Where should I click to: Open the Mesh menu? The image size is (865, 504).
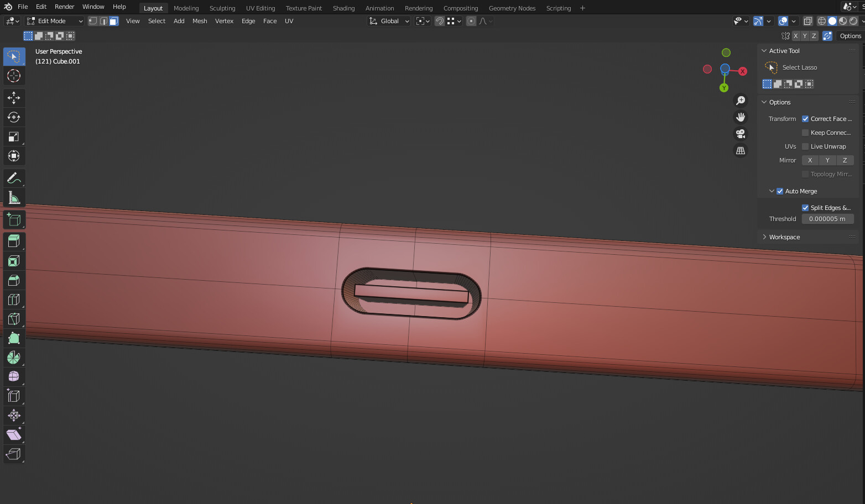click(200, 21)
